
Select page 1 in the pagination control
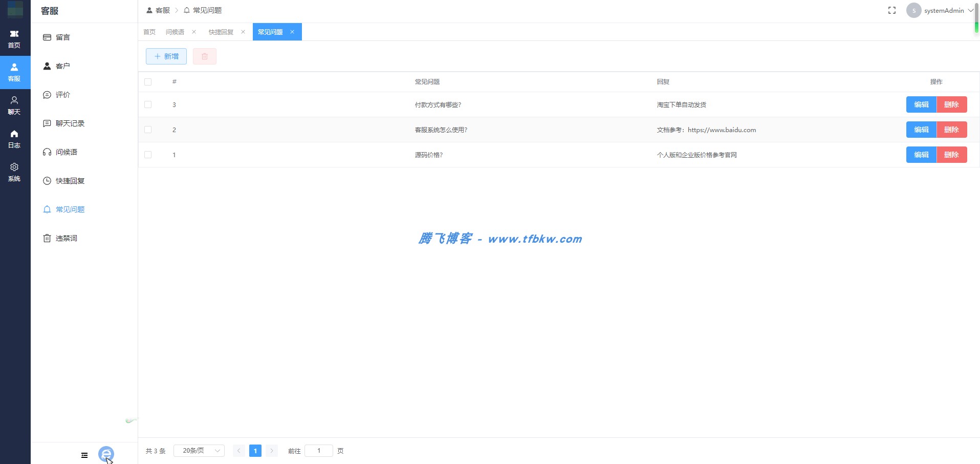tap(255, 451)
